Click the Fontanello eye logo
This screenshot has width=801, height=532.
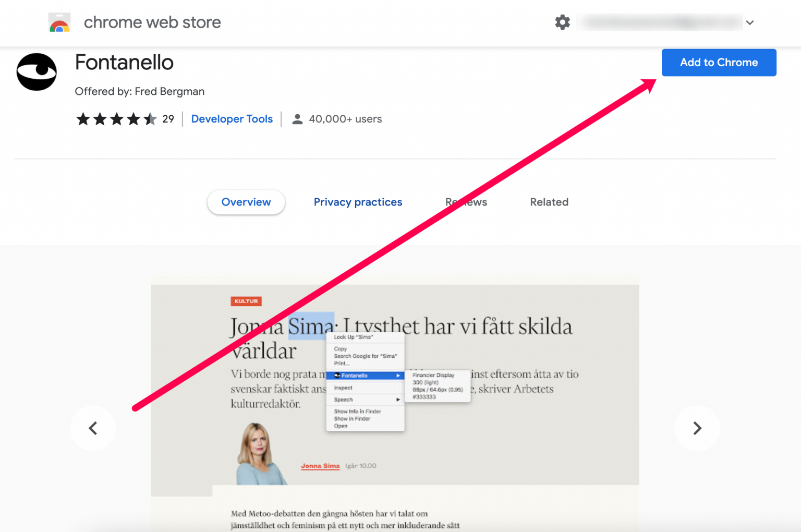point(36,72)
